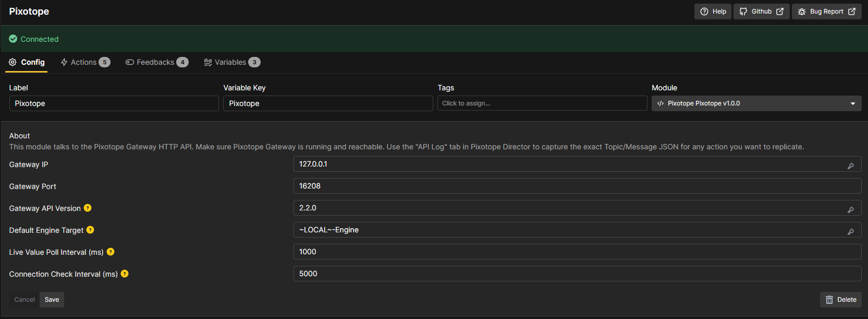Click the Cancel button

pos(25,300)
